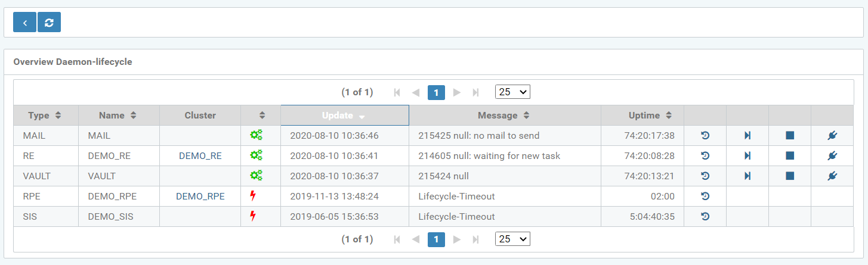The height and width of the screenshot is (265, 868).
Task: Sort table by Uptime column
Action: pyautogui.click(x=650, y=116)
